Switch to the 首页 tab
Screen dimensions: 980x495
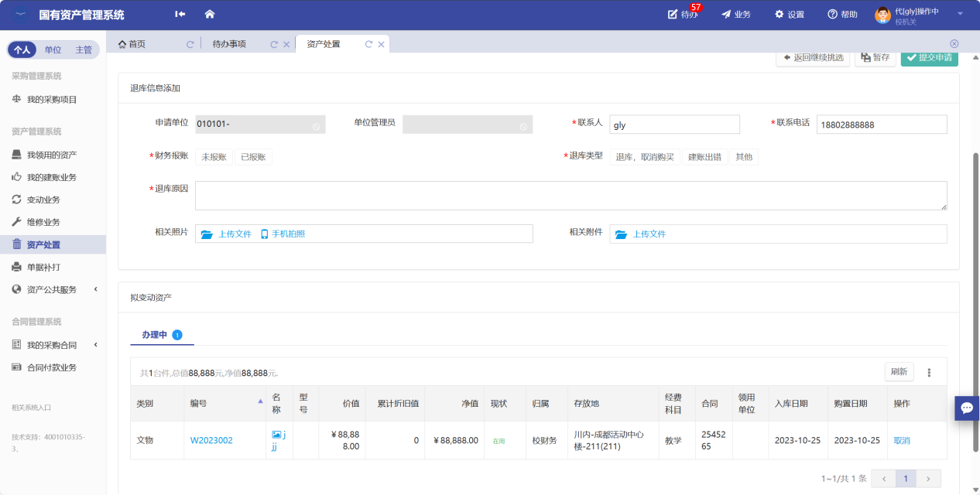[x=132, y=44]
